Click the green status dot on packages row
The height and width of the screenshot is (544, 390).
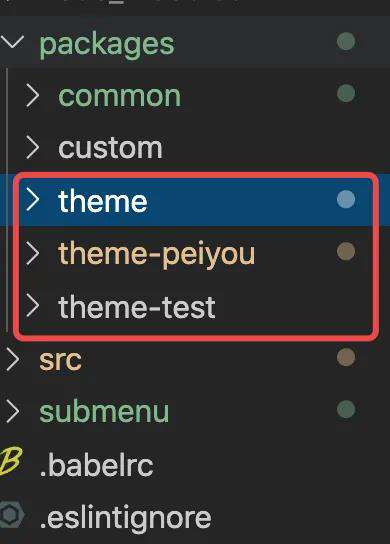(346, 41)
